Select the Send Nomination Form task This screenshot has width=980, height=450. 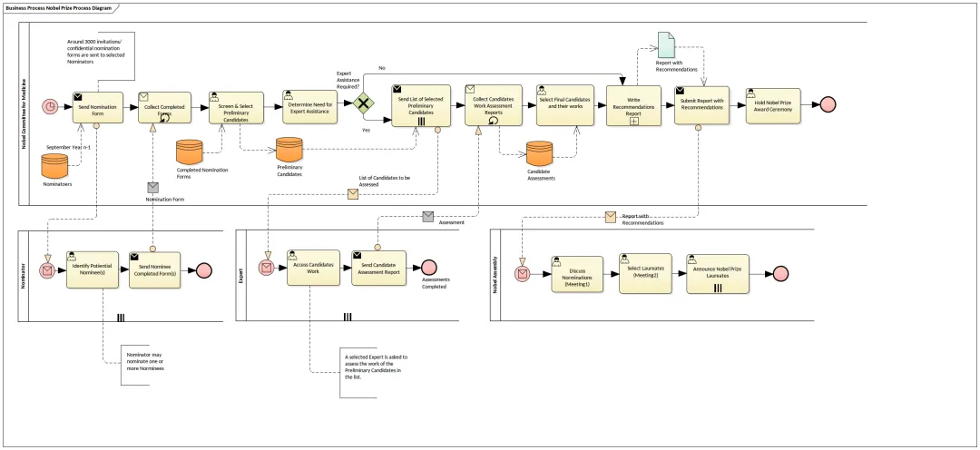coord(97,107)
